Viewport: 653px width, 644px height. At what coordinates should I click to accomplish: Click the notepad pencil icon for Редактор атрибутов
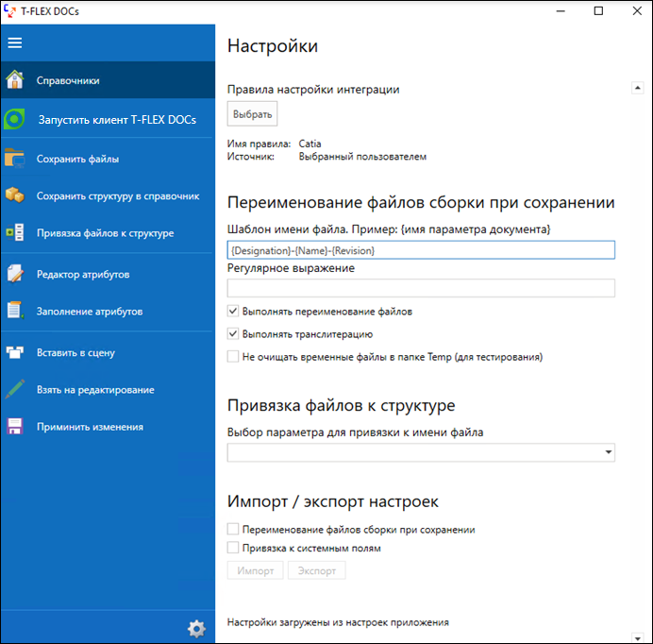pos(15,274)
